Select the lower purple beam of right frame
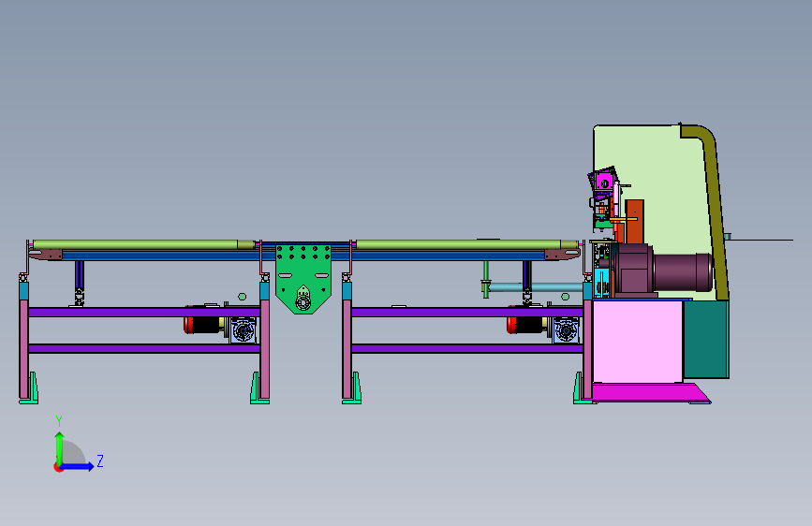Image resolution: width=812 pixels, height=526 pixels. [x=467, y=348]
